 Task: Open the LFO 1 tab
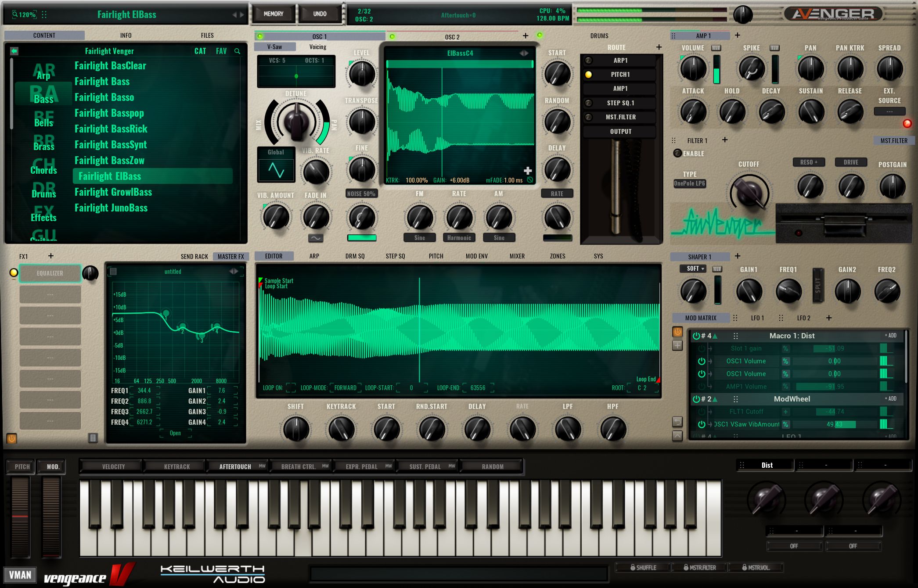[757, 318]
